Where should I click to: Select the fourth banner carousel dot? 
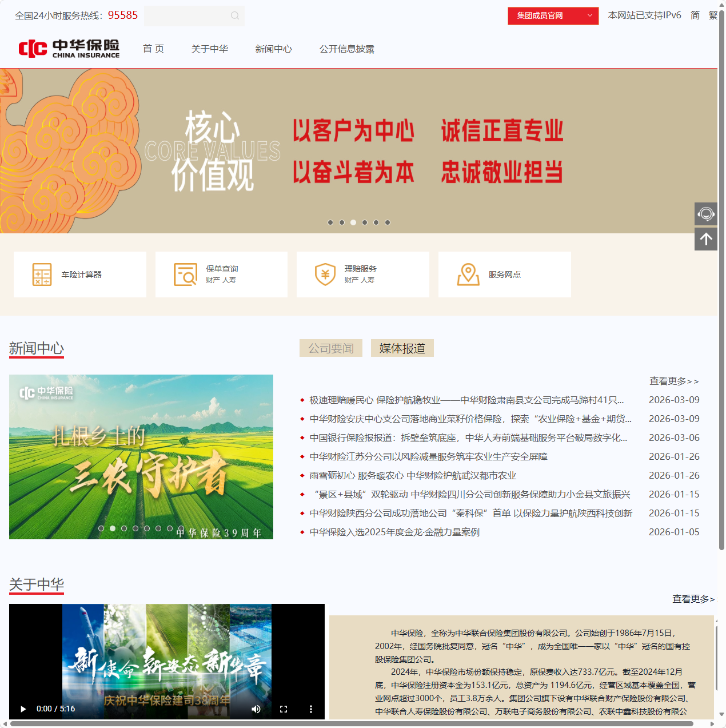[365, 222]
